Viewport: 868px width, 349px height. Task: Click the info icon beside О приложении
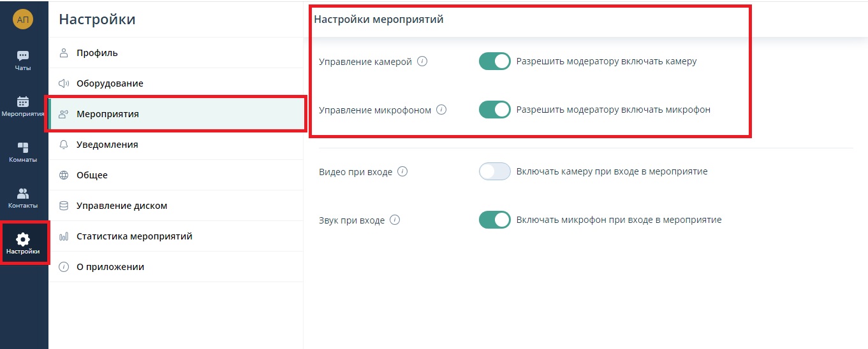[64, 267]
